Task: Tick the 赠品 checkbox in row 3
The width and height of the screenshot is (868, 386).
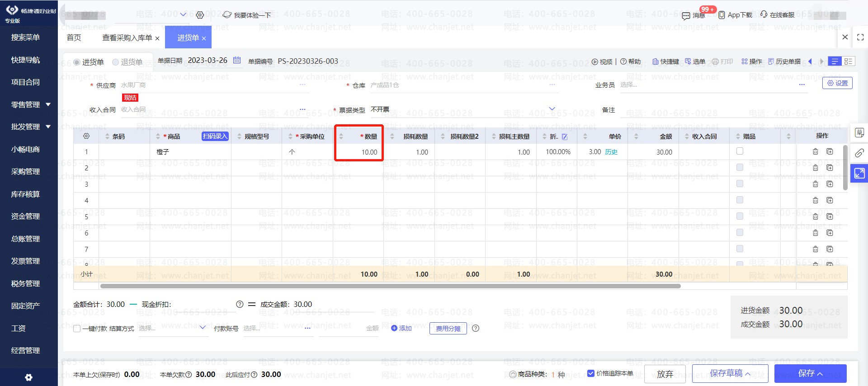Action: 740,184
